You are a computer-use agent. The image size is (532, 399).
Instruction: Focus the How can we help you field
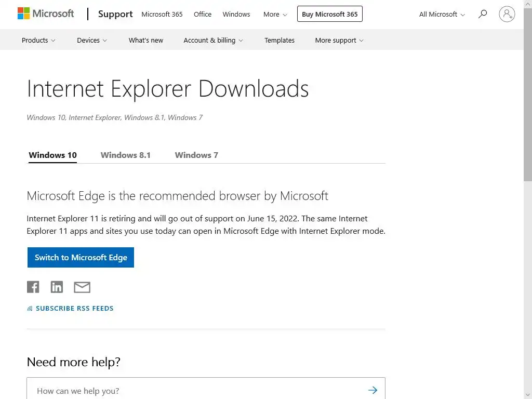click(197, 390)
